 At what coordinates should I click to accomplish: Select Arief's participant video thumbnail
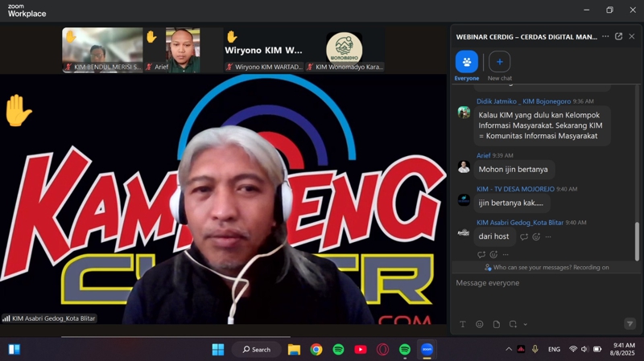(184, 50)
